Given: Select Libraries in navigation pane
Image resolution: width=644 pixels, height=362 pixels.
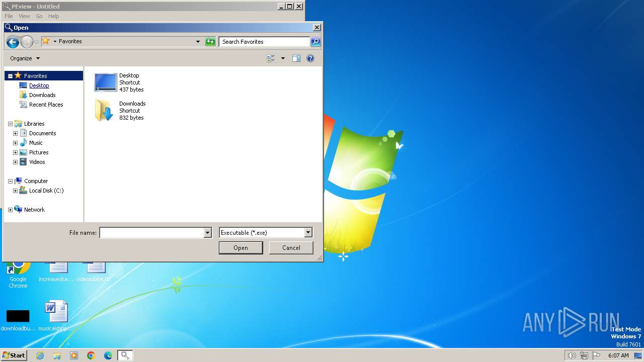Looking at the screenshot, I should pos(34,124).
